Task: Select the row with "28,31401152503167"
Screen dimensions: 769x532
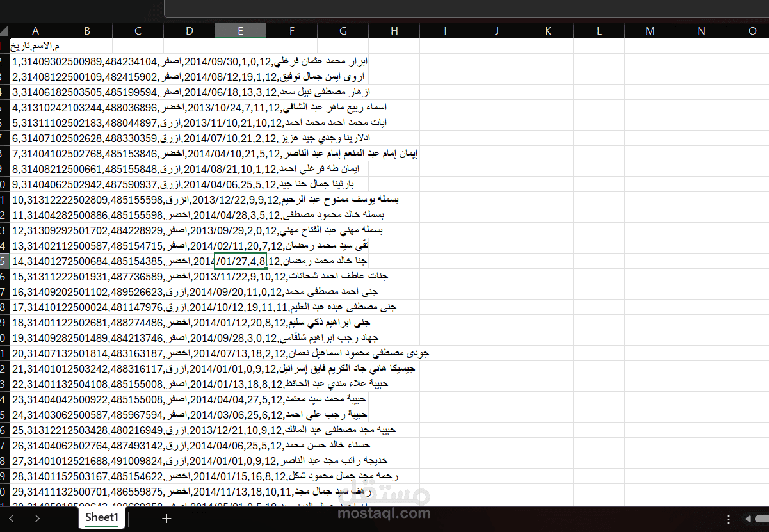Action: pos(206,476)
